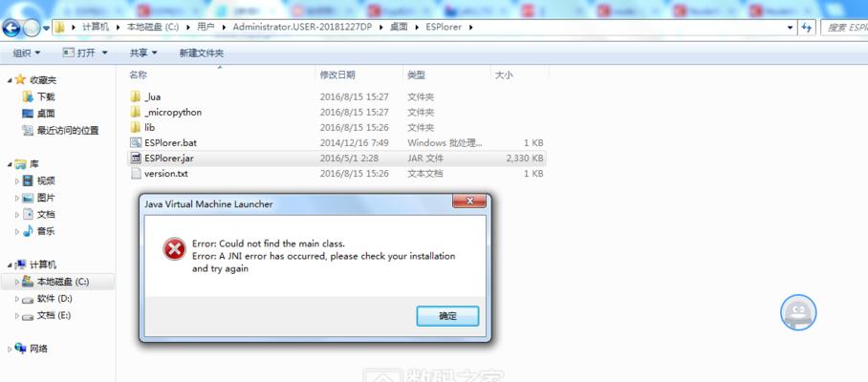
Task: Expand the 软件 (D:) drive node
Action: click(x=17, y=299)
